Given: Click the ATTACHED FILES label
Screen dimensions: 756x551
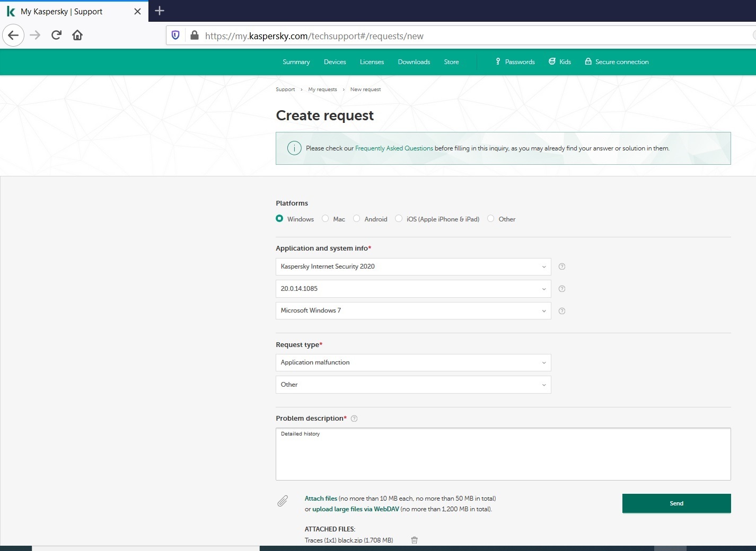Looking at the screenshot, I should (x=330, y=529).
